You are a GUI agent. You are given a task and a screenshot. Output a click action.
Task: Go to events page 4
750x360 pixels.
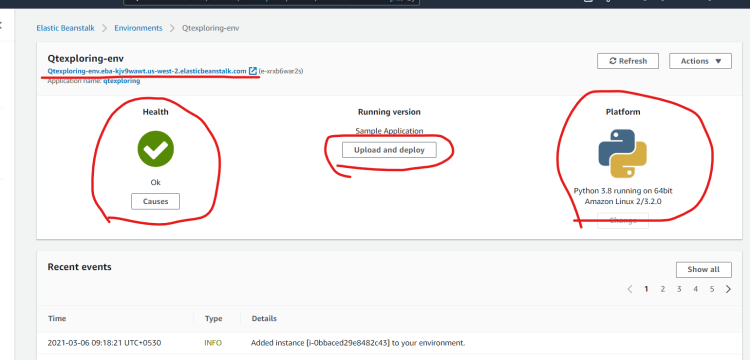pos(695,289)
